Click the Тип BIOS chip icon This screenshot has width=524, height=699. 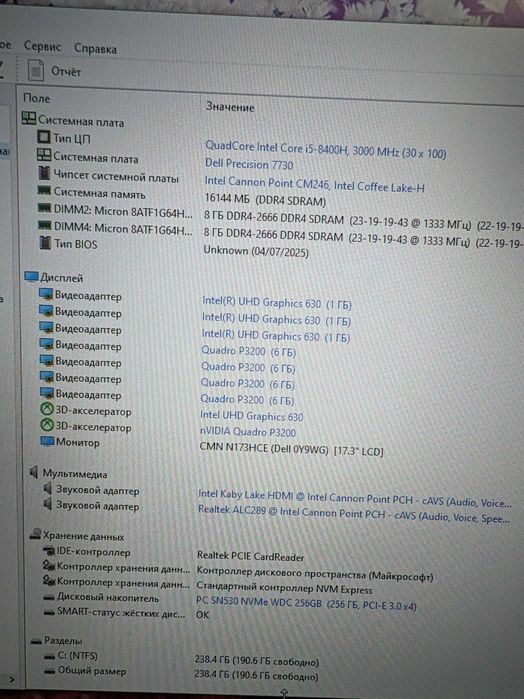click(x=45, y=243)
